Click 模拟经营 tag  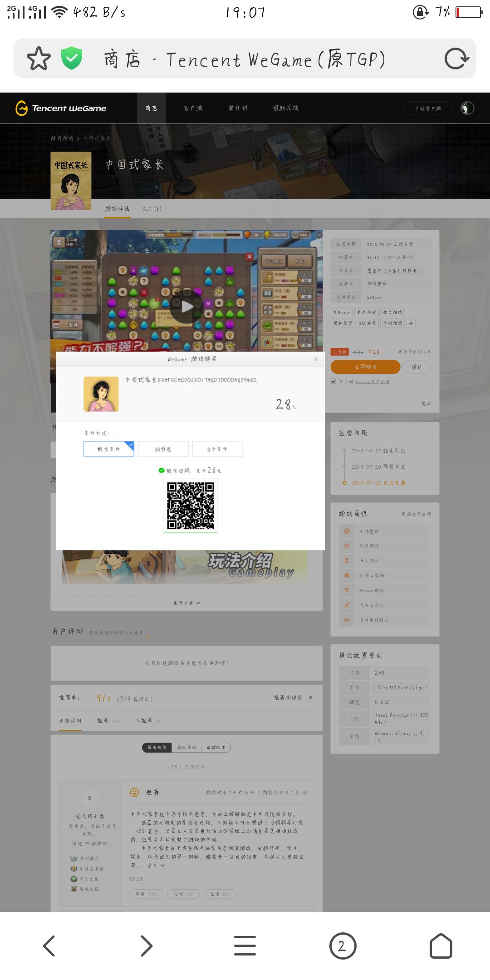click(343, 323)
